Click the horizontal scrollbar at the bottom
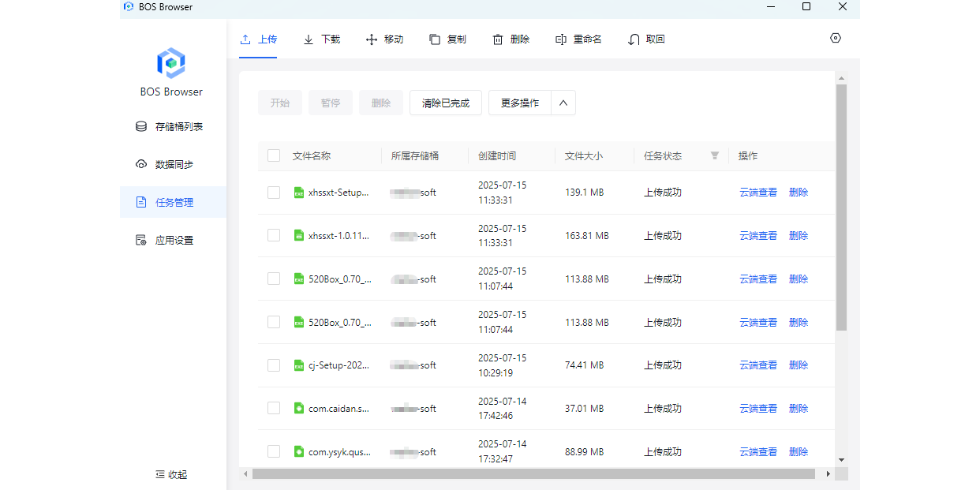This screenshot has height=490, width=980. (533, 474)
